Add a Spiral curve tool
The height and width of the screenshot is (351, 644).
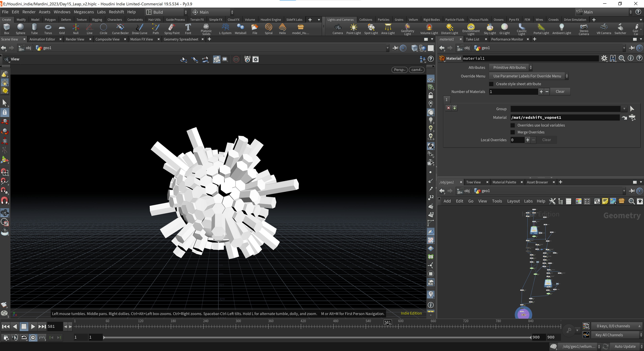[269, 29]
